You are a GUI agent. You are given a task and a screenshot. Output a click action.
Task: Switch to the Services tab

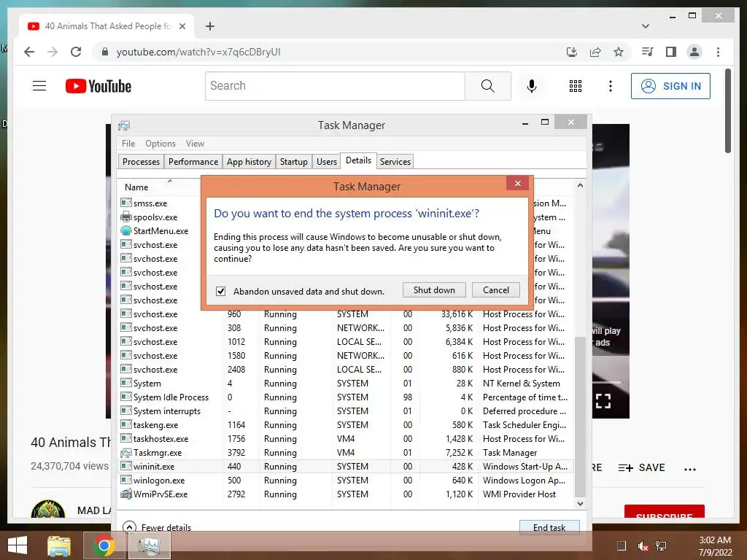click(x=395, y=161)
